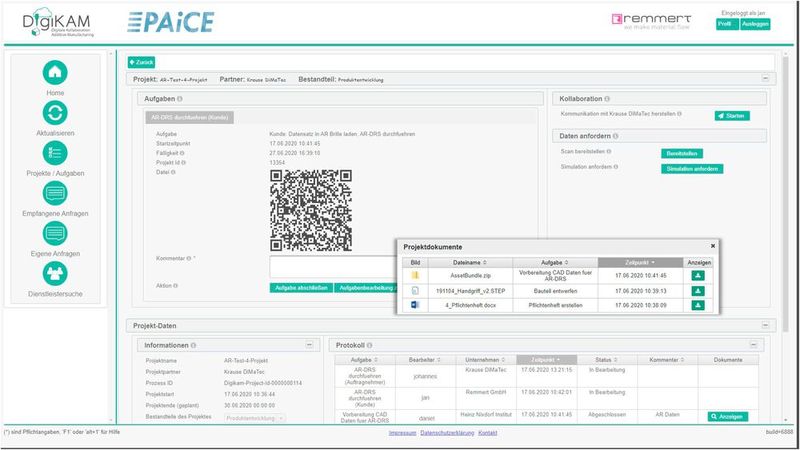The image size is (800, 450).
Task: Go back with the Zurück button
Action: tap(141, 62)
